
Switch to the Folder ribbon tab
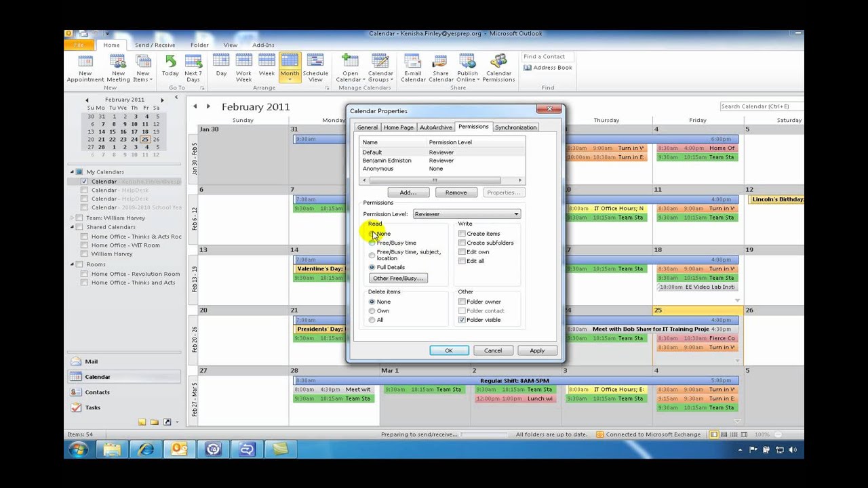click(199, 45)
